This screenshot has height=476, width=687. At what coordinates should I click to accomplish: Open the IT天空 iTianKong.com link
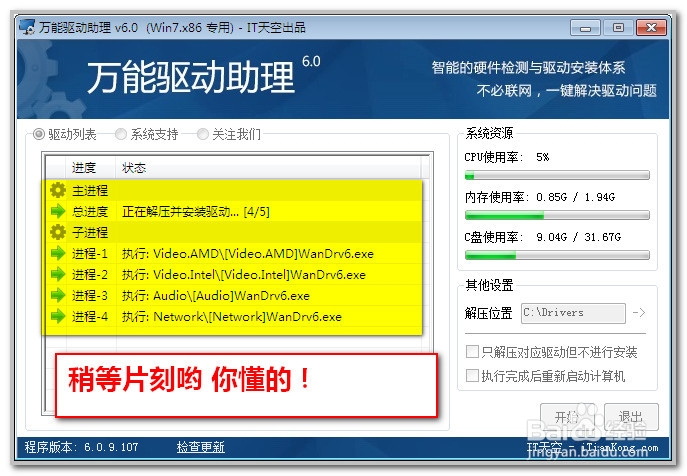pos(592,447)
